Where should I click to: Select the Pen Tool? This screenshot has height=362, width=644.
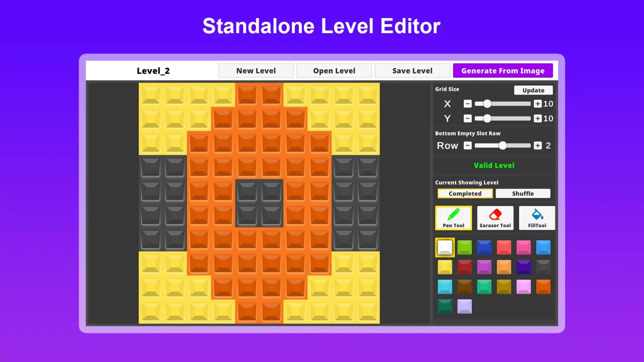(x=453, y=218)
